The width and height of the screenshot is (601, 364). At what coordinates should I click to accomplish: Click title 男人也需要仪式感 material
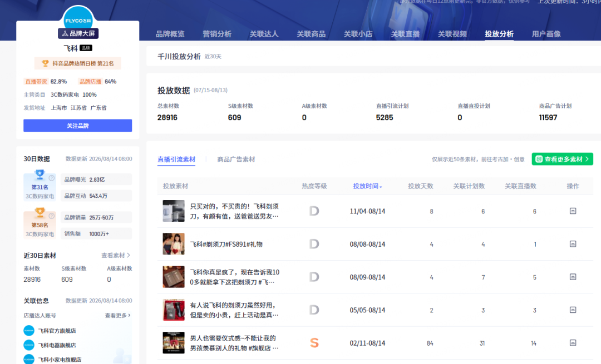point(234,343)
